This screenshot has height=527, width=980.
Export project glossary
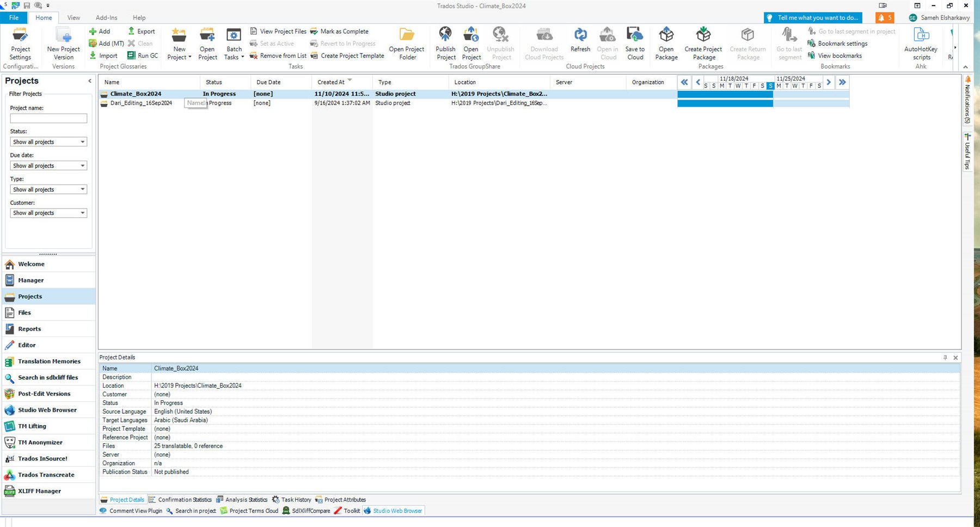click(142, 32)
